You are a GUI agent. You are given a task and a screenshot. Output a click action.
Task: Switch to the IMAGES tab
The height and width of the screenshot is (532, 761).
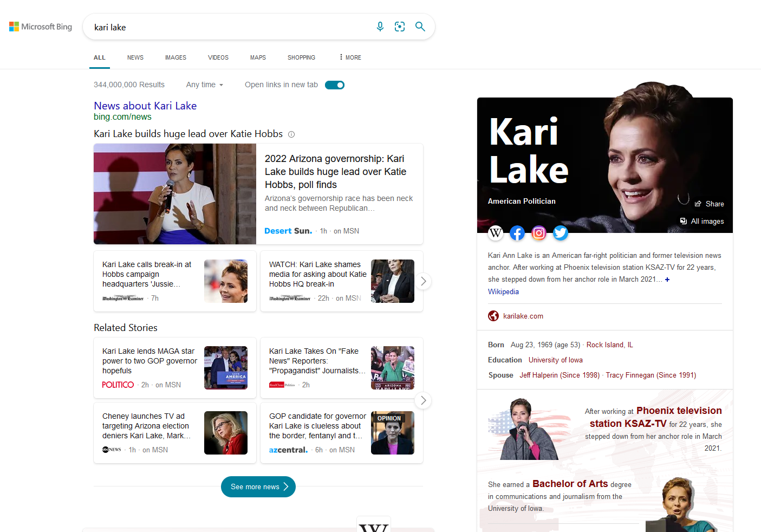pos(175,57)
